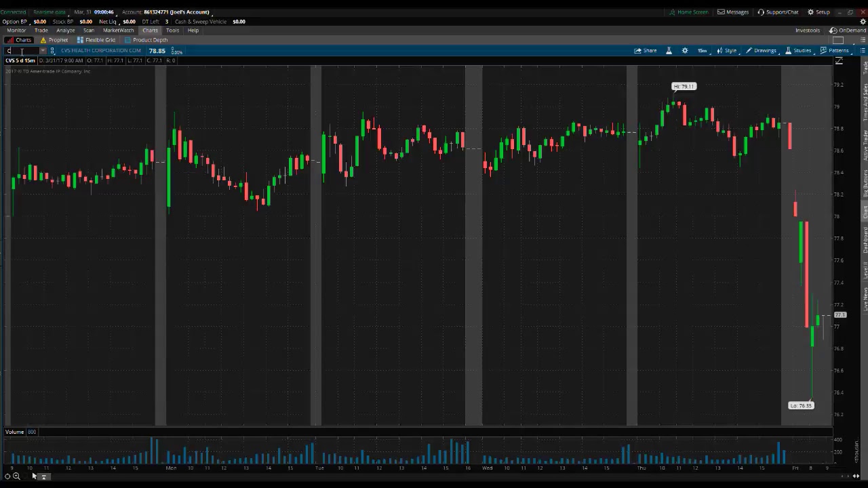The image size is (868, 488).
Task: Click the list menu icon beside the grid selector
Action: 863,40
